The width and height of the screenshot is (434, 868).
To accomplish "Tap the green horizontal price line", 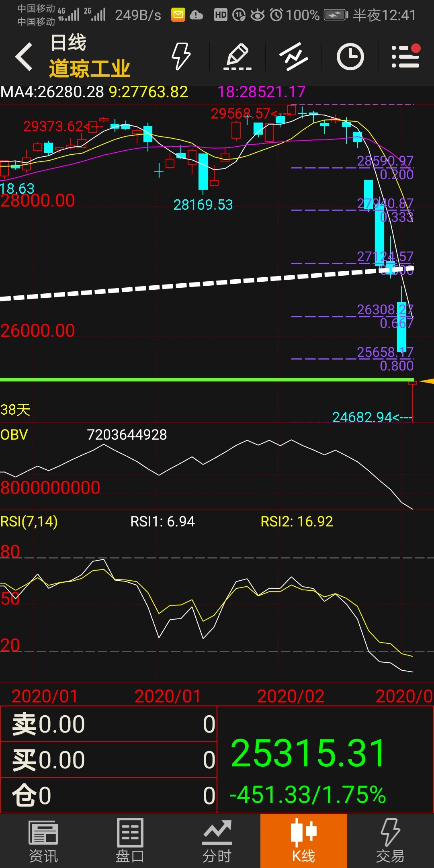I will click(207, 380).
